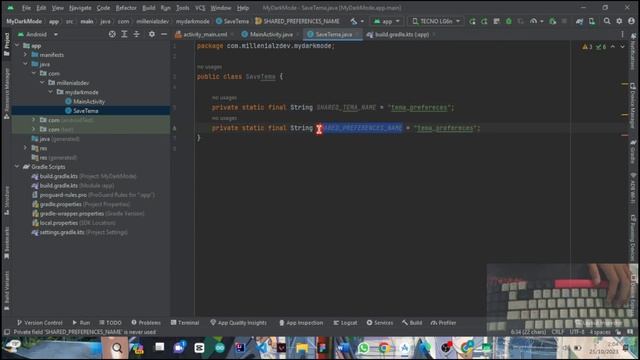Viewport: 640px width, 360px height.
Task: Jump to next highlighted error arrow
Action: coord(622,47)
